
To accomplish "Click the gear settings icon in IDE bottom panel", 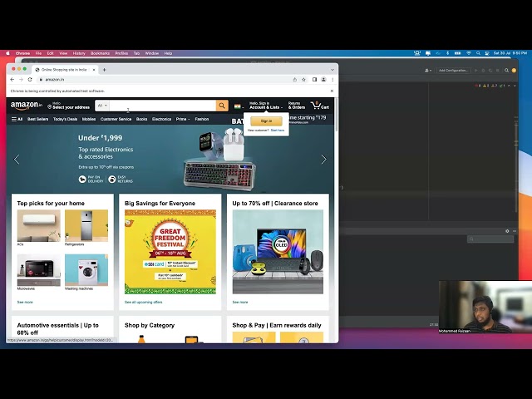I will pyautogui.click(x=507, y=231).
